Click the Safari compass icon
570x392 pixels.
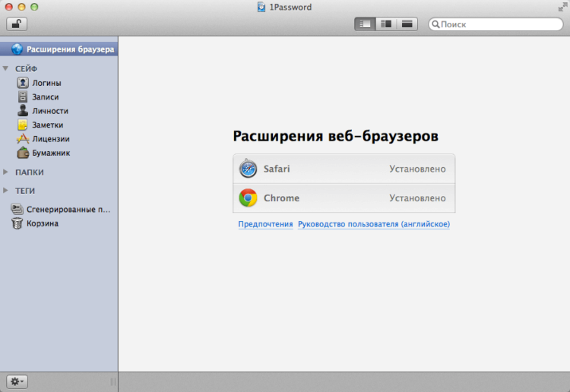click(x=248, y=169)
